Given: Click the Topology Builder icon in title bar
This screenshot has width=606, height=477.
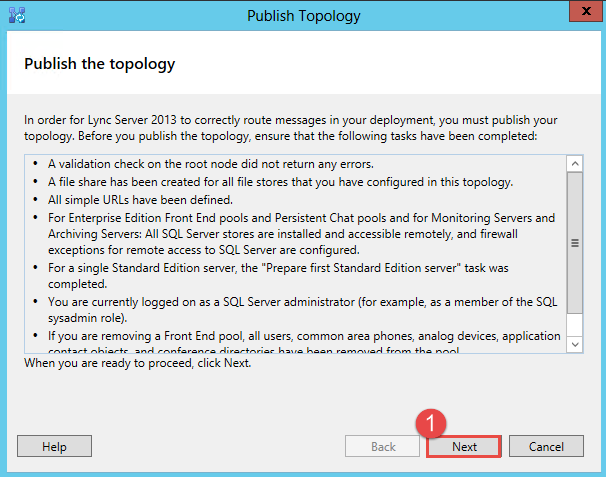Looking at the screenshot, I should click(17, 15).
